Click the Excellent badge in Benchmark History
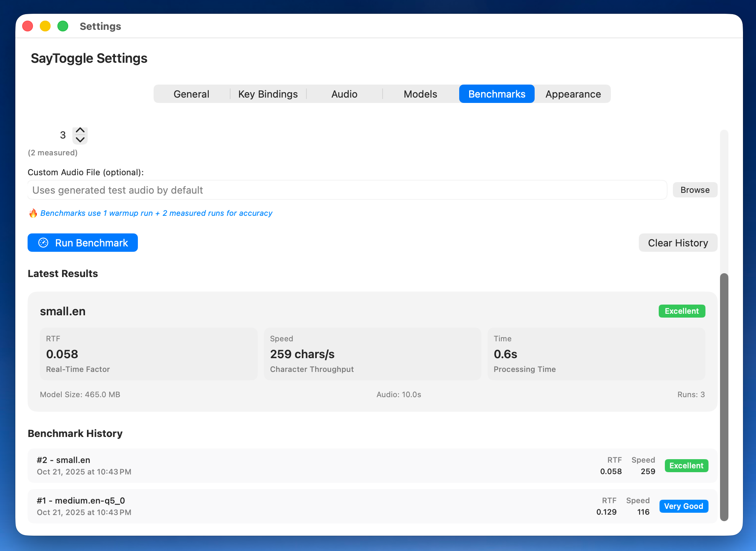 686,466
